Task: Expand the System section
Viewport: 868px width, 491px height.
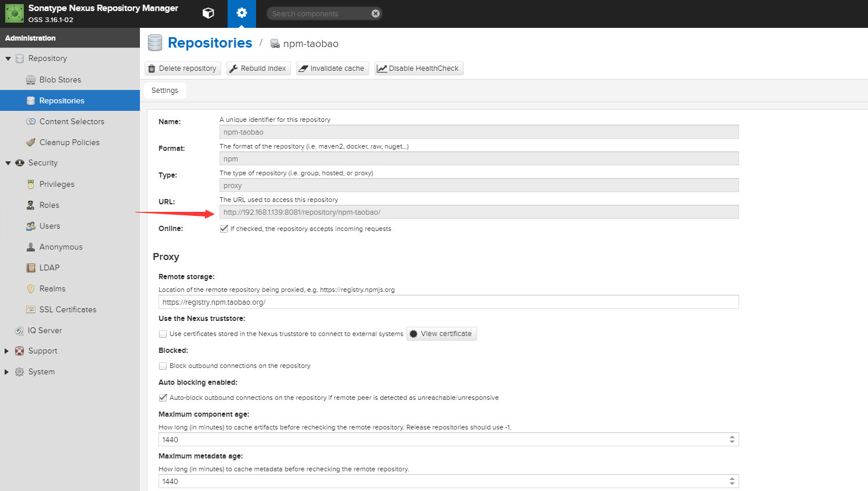Action: click(x=7, y=371)
